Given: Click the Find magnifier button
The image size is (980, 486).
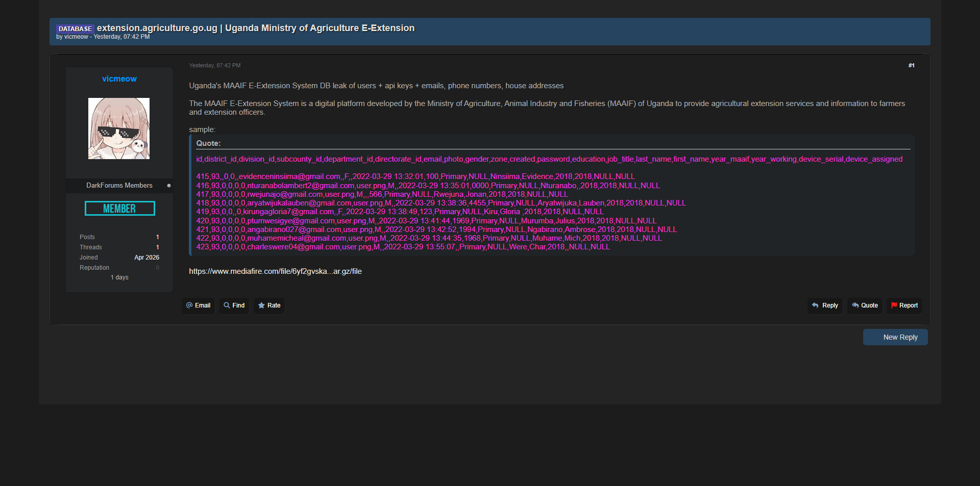Looking at the screenshot, I should click(x=234, y=305).
